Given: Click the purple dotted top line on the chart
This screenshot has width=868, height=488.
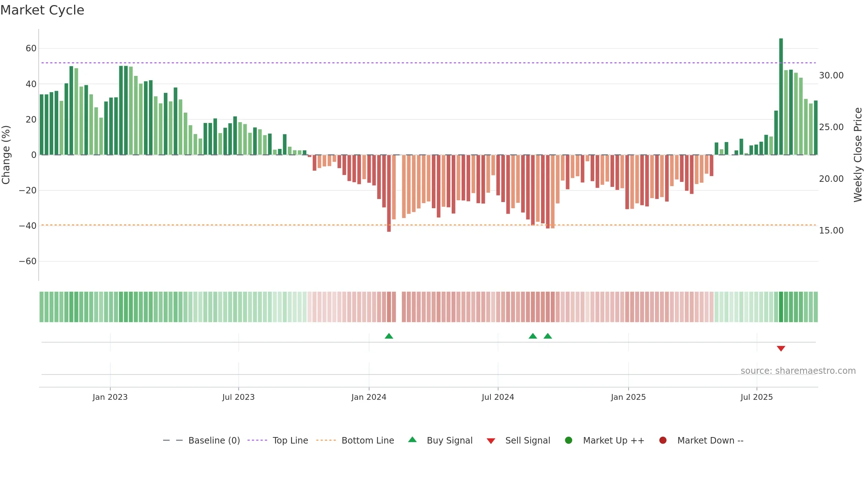Looking at the screenshot, I should (429, 63).
